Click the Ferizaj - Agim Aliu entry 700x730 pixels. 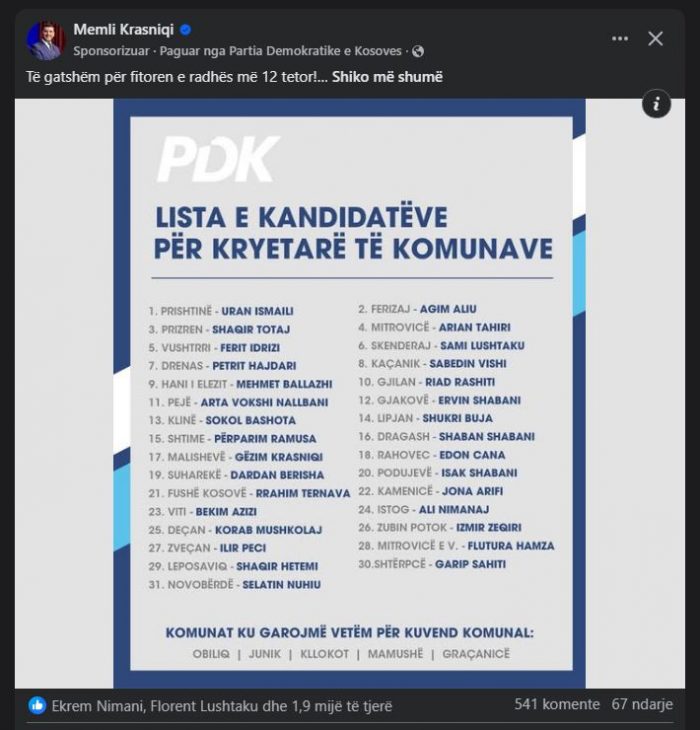(417, 309)
